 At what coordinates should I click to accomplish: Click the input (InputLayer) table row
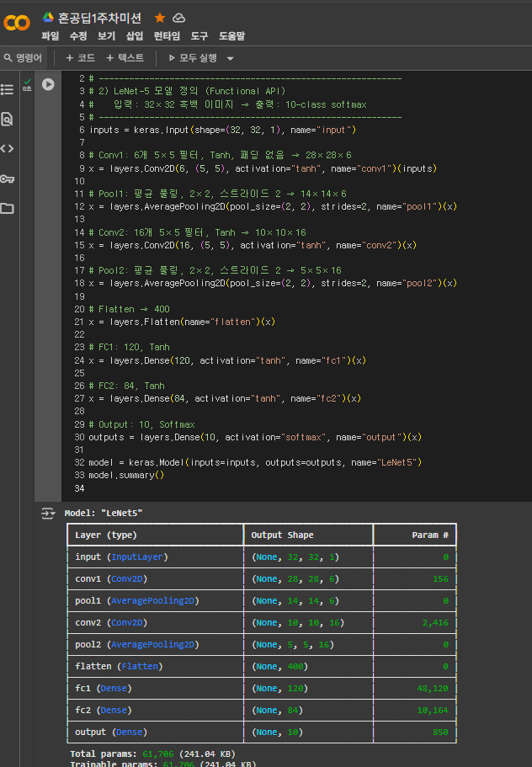pos(262,557)
